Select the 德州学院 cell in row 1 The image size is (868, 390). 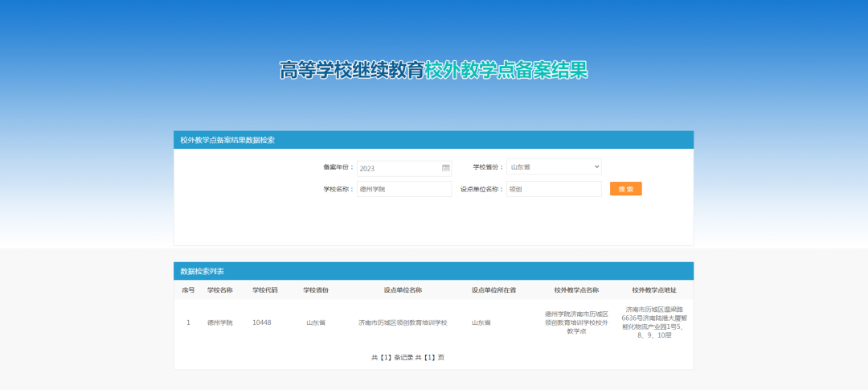(219, 322)
